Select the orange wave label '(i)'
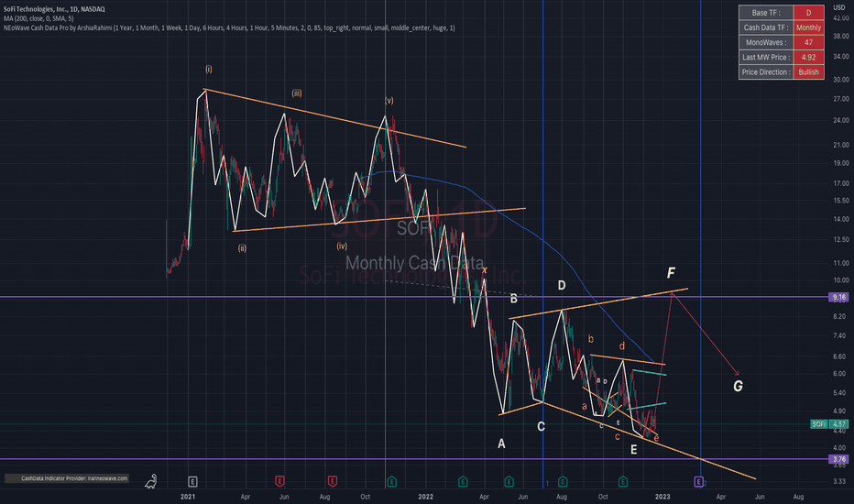Screen dimensions: 854x504 tap(209, 70)
